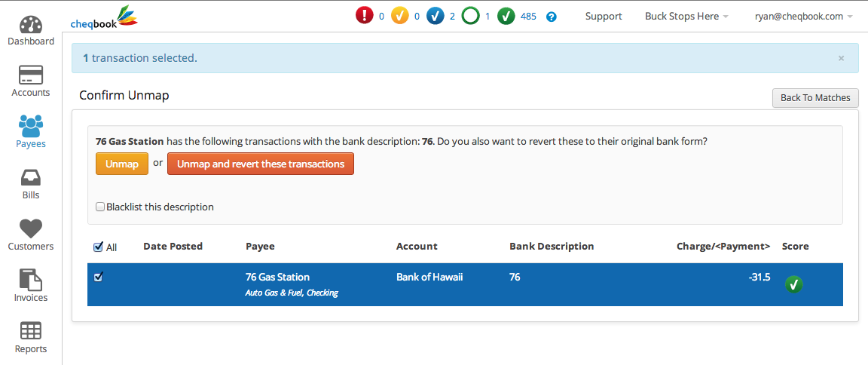Open Reports table icon
This screenshot has height=365, width=868.
pos(31,331)
